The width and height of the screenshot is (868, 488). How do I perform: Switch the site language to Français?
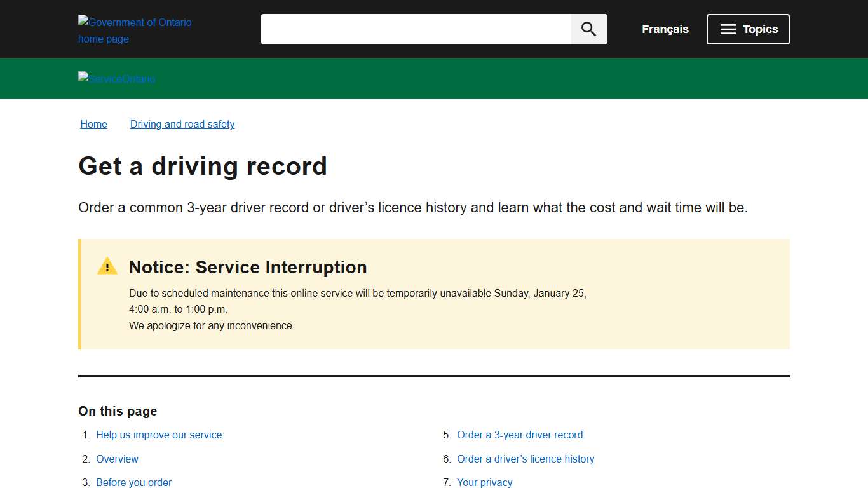coord(665,29)
